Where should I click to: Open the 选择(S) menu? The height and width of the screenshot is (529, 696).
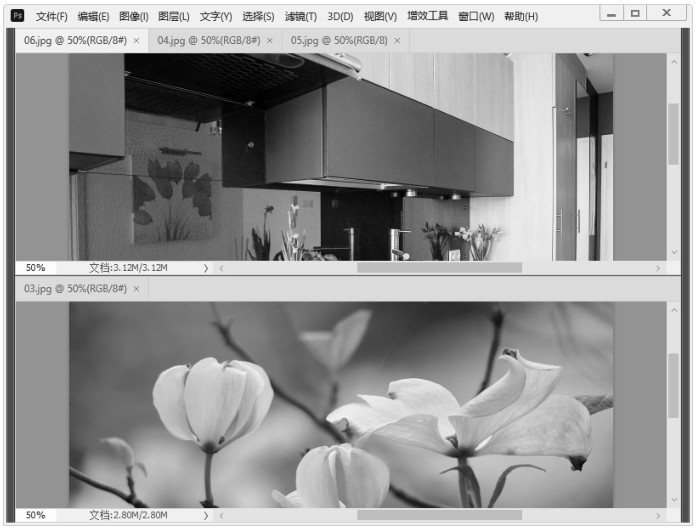[258, 16]
